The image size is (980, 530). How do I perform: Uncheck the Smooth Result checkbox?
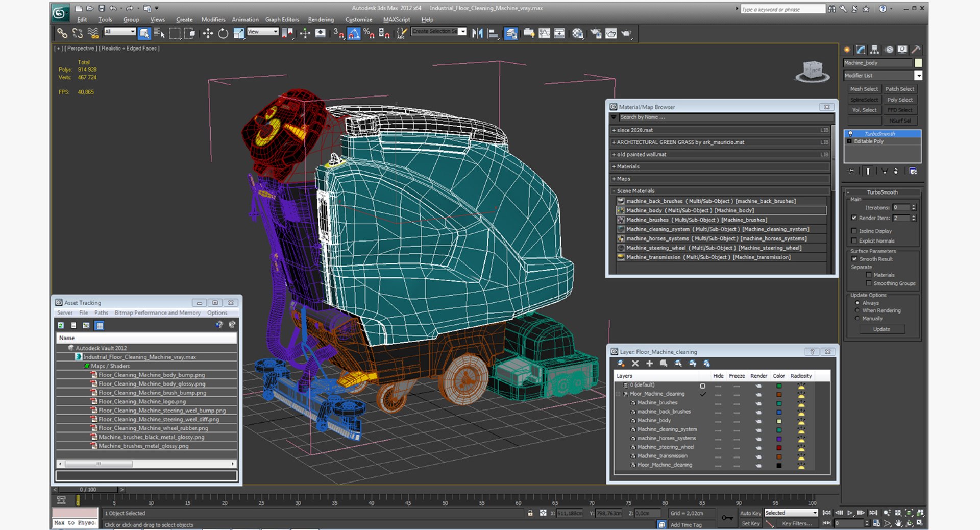(x=854, y=259)
